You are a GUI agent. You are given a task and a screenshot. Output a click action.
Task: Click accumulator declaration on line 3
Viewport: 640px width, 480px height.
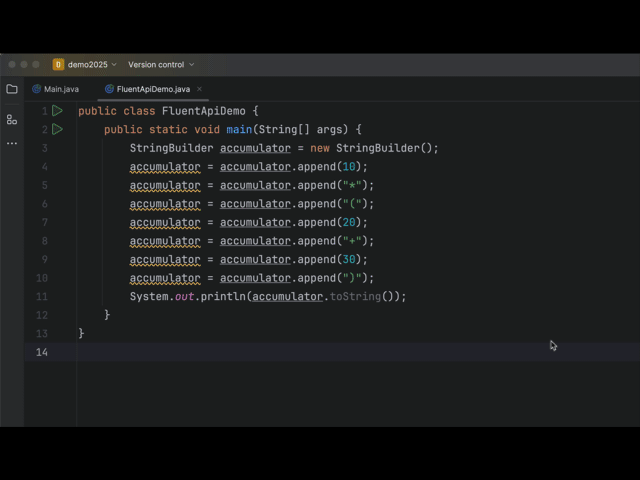point(255,148)
